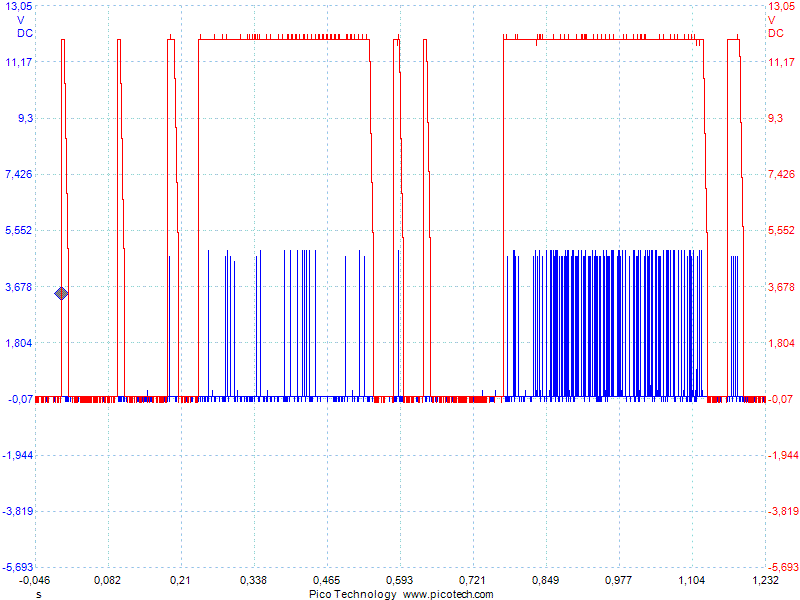Select the blue channel V DC axis label
The height and width of the screenshot is (600, 800).
pyautogui.click(x=23, y=27)
